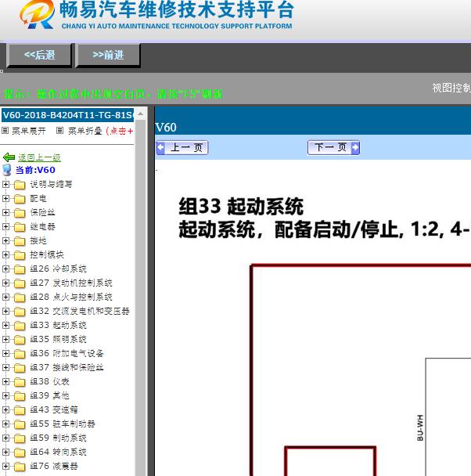471x476 pixels.
Task: Open the 组27 发动机控制系统 folder icon
Action: click(x=20, y=283)
